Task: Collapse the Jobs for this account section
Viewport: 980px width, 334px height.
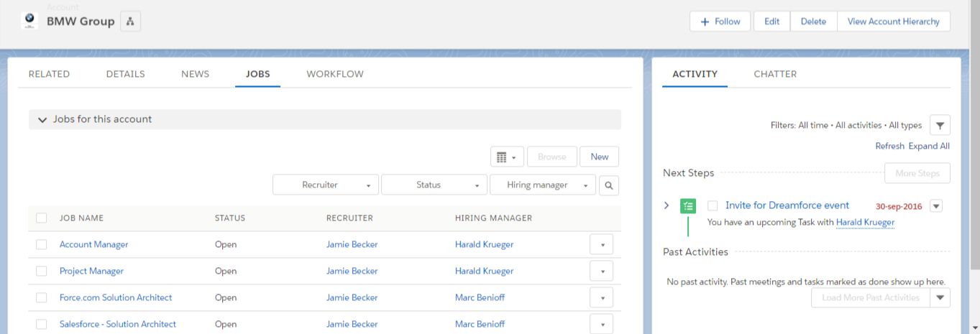Action: (42, 119)
